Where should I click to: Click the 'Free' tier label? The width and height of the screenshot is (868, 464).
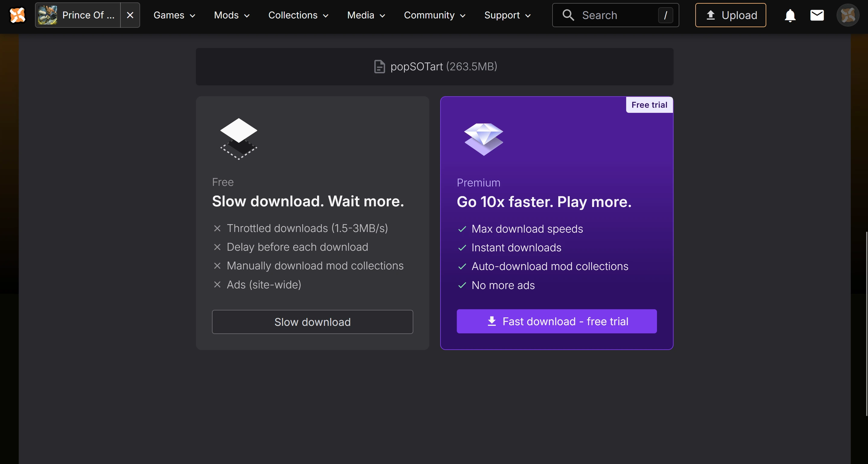click(223, 182)
